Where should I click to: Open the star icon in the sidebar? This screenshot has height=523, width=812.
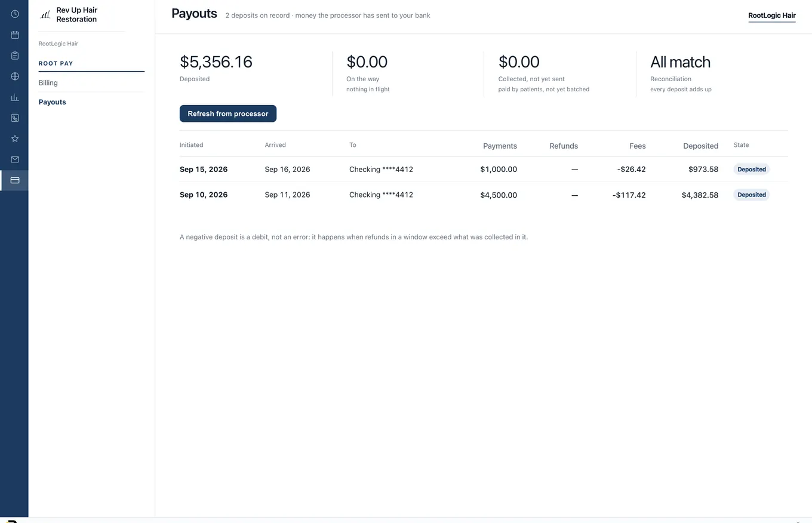[14, 139]
